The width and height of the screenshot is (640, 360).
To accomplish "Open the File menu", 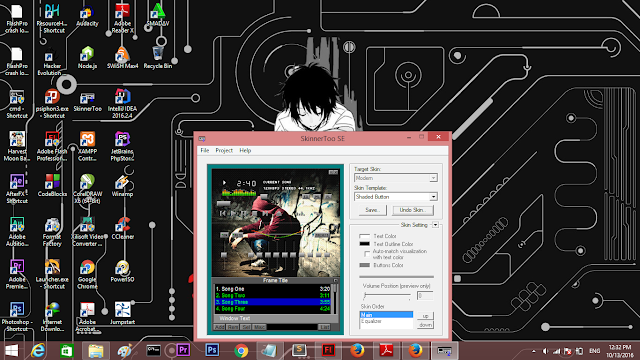I will pyautogui.click(x=204, y=150).
